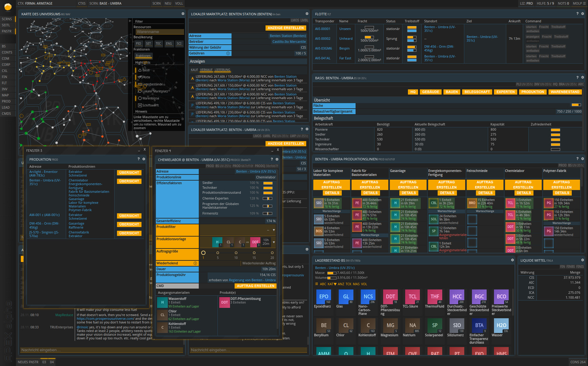This screenshot has width=588, height=366.
Task: Collapse the map filter panel arrow
Action: coord(130,21)
